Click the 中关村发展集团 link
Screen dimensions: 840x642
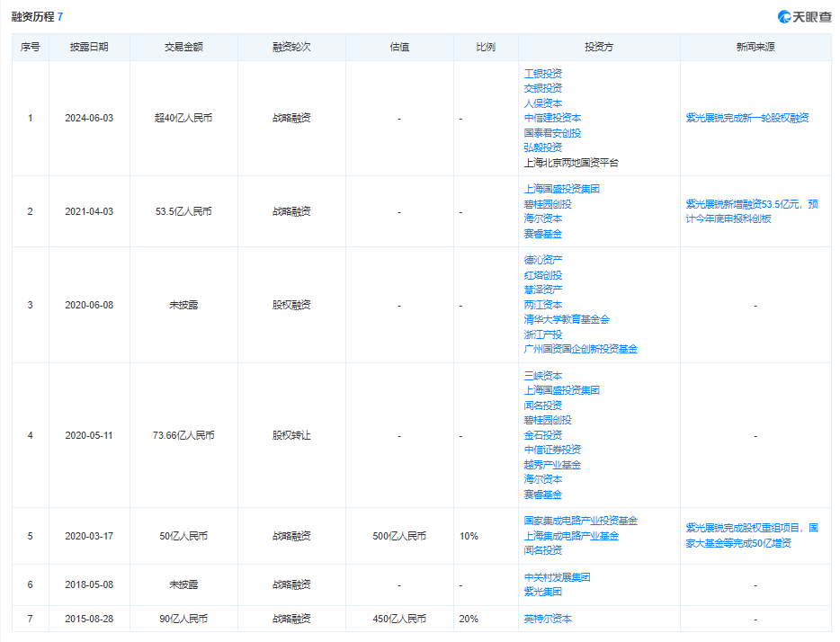coord(557,577)
